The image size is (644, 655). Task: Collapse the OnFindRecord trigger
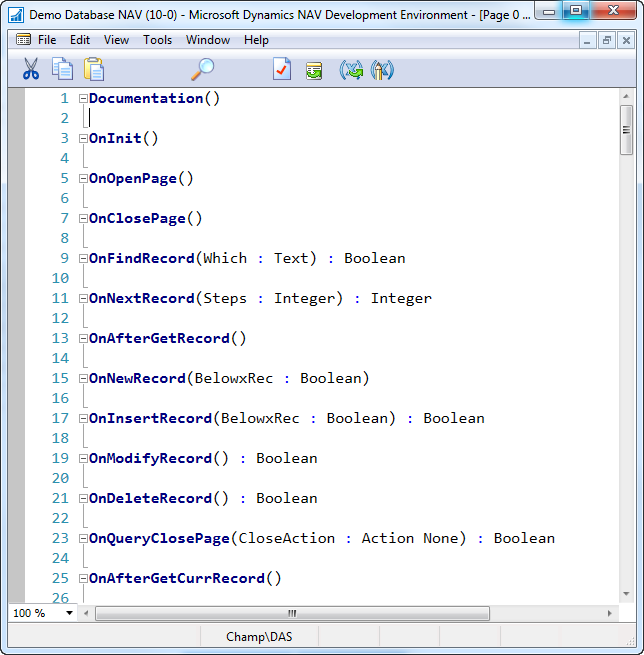point(84,259)
